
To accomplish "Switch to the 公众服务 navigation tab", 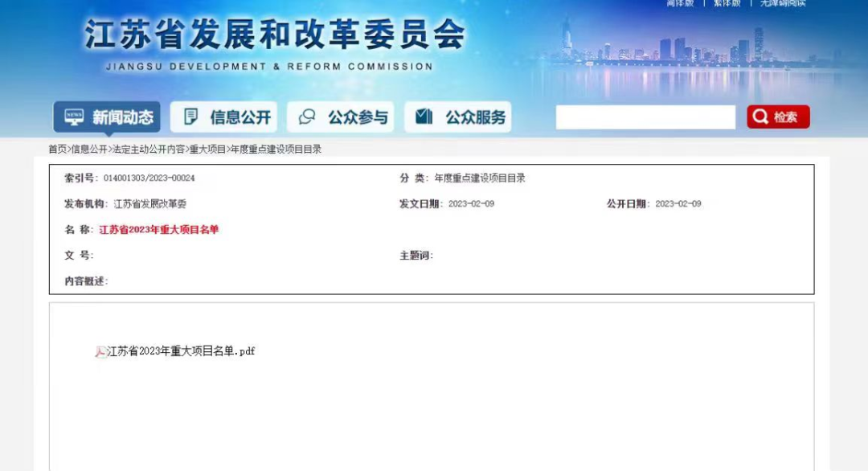I will [x=458, y=117].
